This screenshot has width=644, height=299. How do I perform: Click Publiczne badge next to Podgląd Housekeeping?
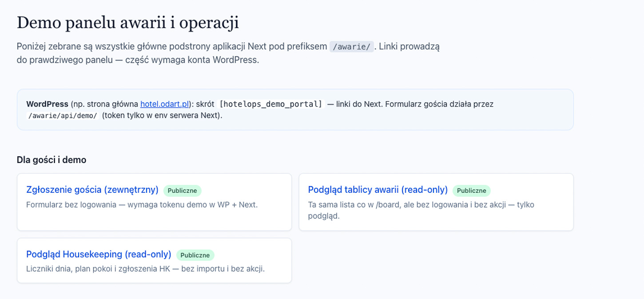[x=195, y=255]
